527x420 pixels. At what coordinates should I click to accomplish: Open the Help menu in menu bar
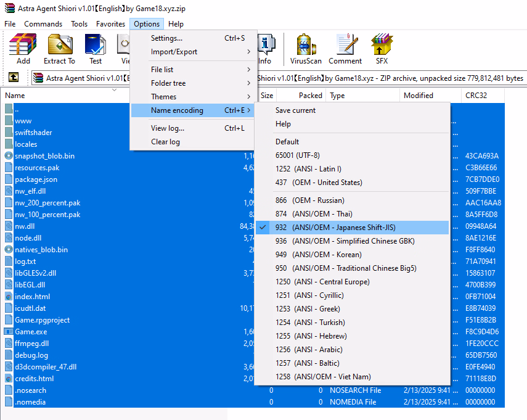pos(176,24)
